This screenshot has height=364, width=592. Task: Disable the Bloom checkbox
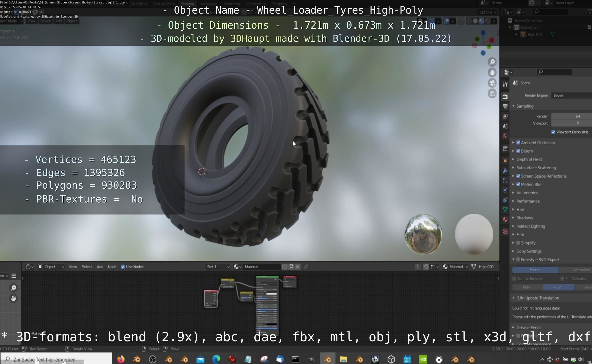click(518, 151)
